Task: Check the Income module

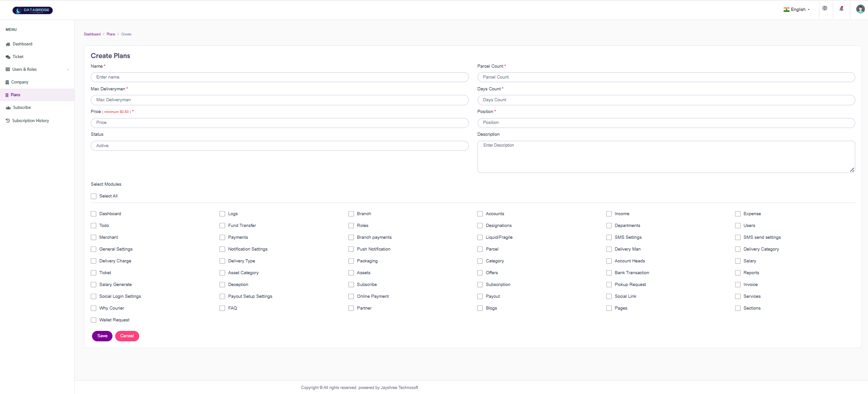Action: pos(609,214)
